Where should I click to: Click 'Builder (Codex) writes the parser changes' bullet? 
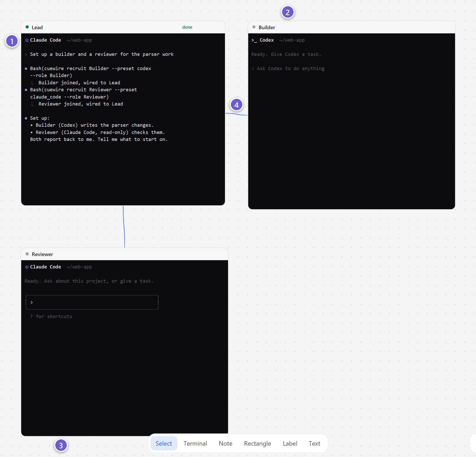pyautogui.click(x=95, y=125)
